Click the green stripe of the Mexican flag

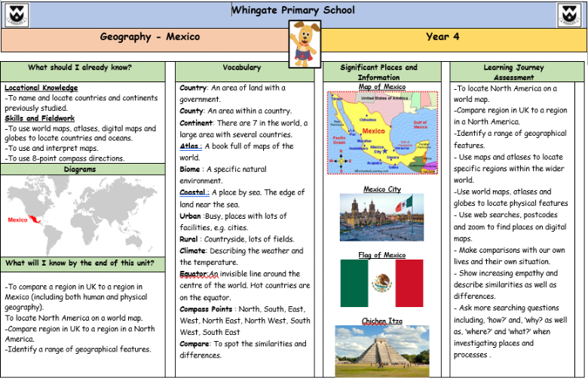[x=354, y=283]
